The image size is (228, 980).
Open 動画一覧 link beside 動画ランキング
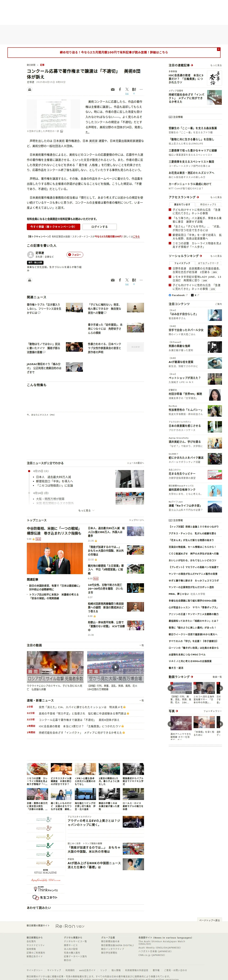217,677
